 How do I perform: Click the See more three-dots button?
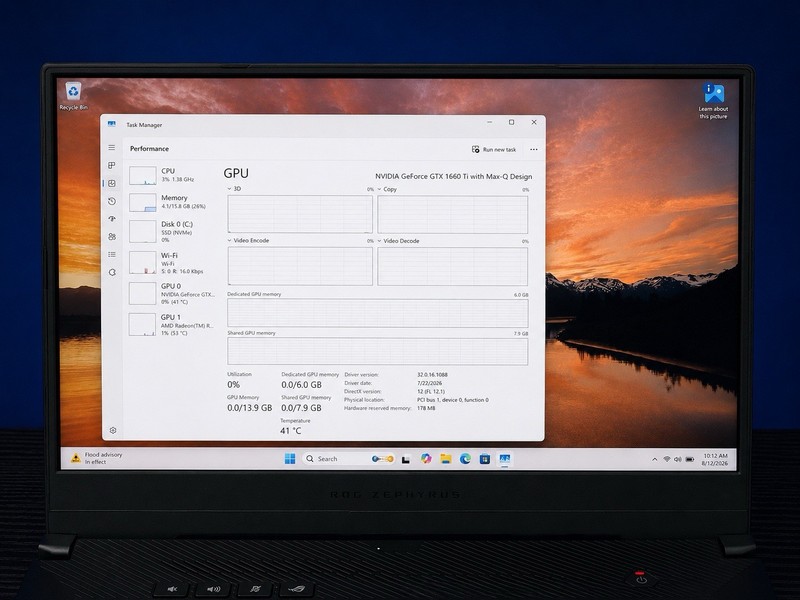click(x=534, y=149)
